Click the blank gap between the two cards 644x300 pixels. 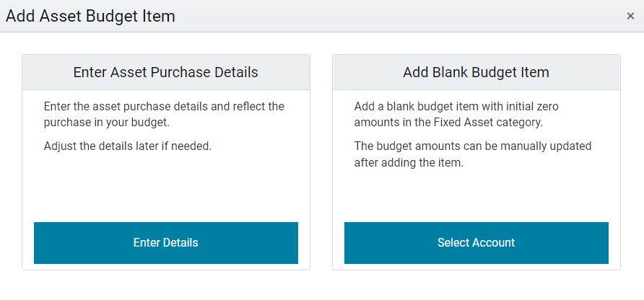[x=321, y=162]
